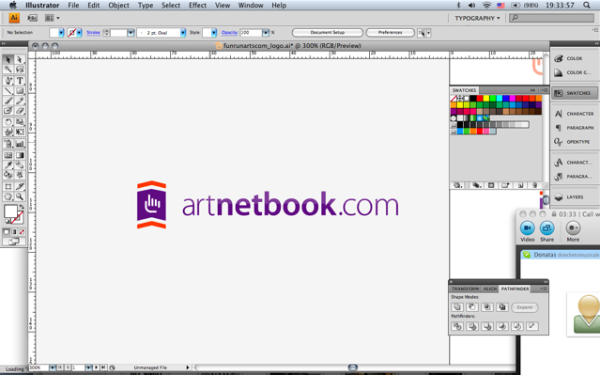
Task: Open the Color panel icon
Action: coord(574,58)
